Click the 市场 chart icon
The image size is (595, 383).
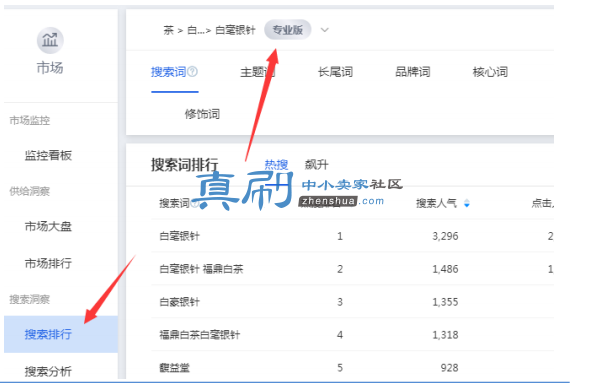[x=50, y=40]
